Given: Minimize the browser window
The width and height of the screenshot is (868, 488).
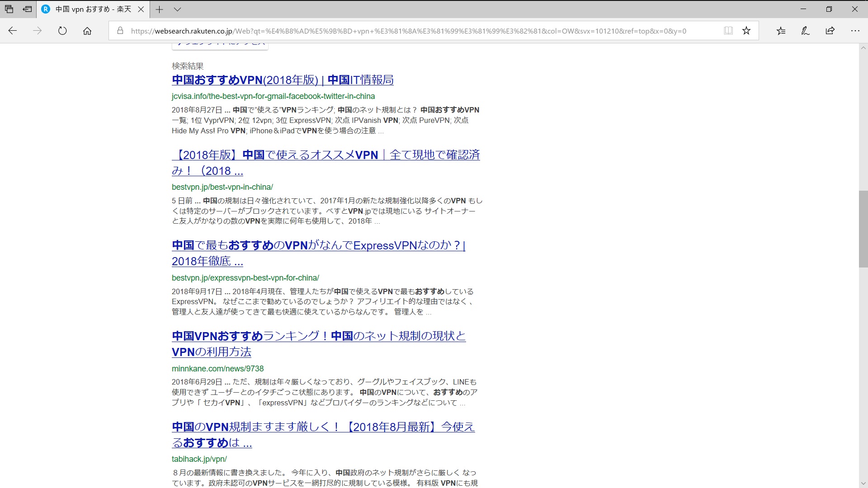Looking at the screenshot, I should click(803, 9).
